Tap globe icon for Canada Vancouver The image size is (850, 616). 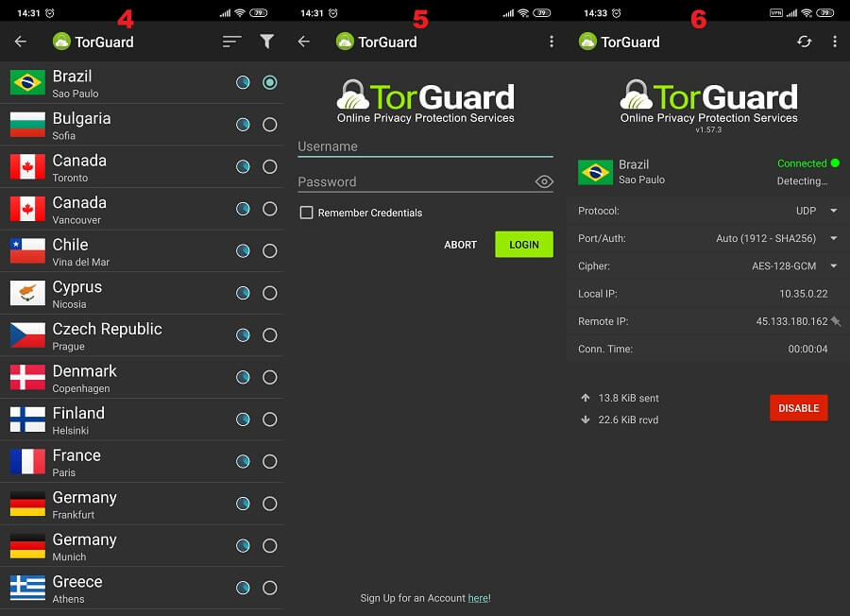(243, 209)
